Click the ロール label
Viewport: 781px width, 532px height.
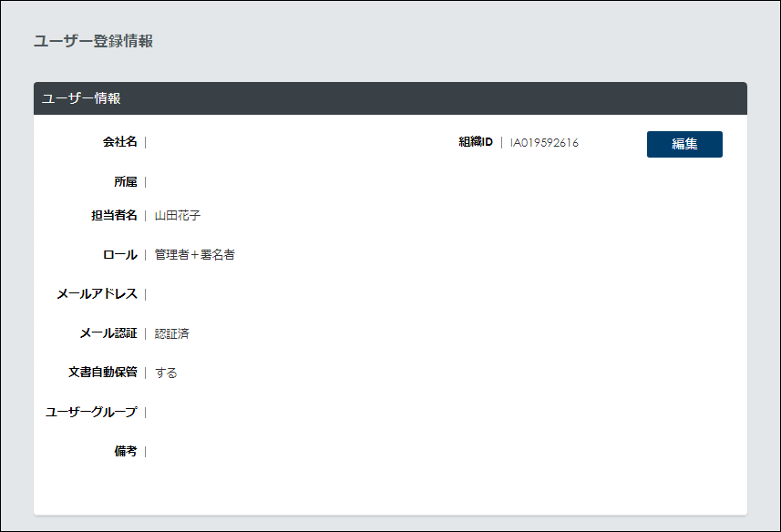tap(119, 255)
